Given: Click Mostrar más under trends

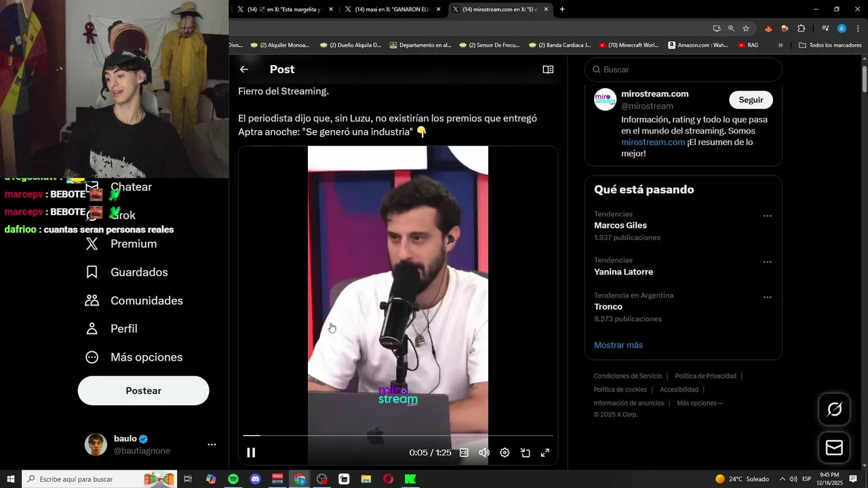Looking at the screenshot, I should click(x=618, y=345).
